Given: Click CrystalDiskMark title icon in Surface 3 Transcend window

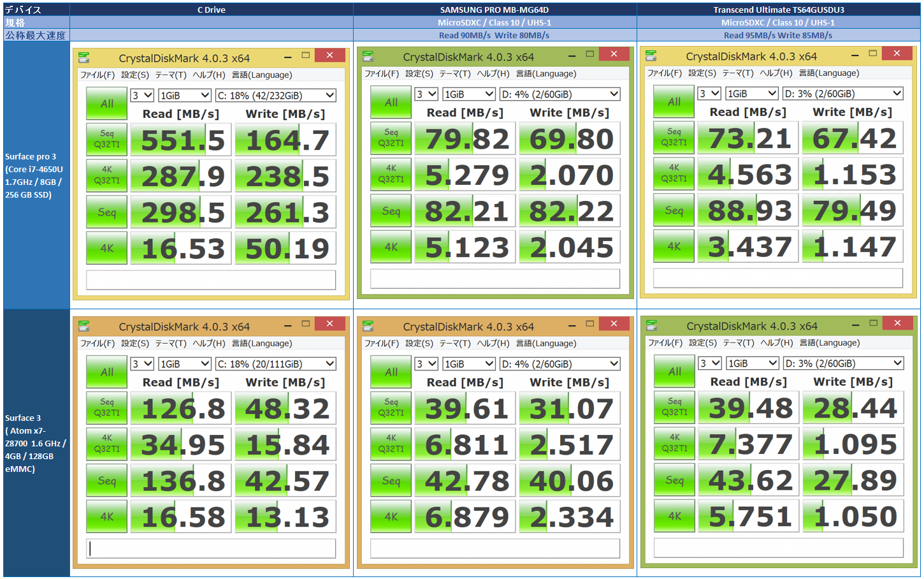Looking at the screenshot, I should click(651, 325).
